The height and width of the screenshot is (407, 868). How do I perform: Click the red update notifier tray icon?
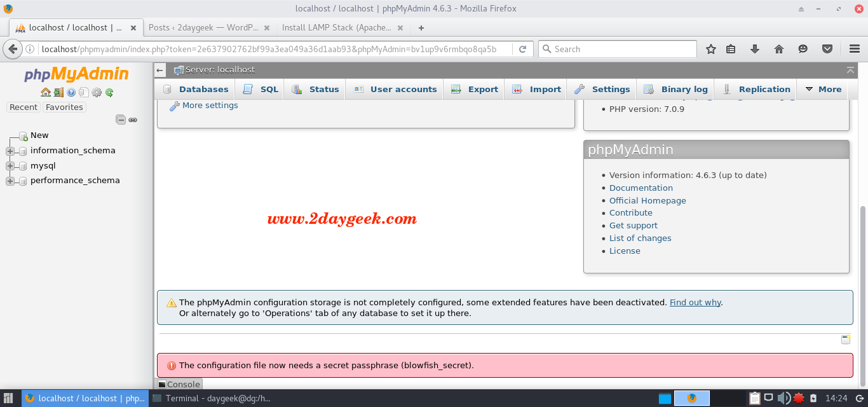798,399
